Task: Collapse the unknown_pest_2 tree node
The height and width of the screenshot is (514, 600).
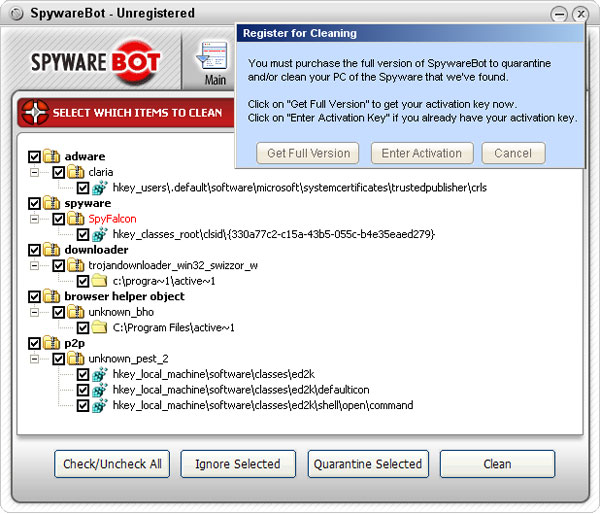Action: [x=34, y=359]
